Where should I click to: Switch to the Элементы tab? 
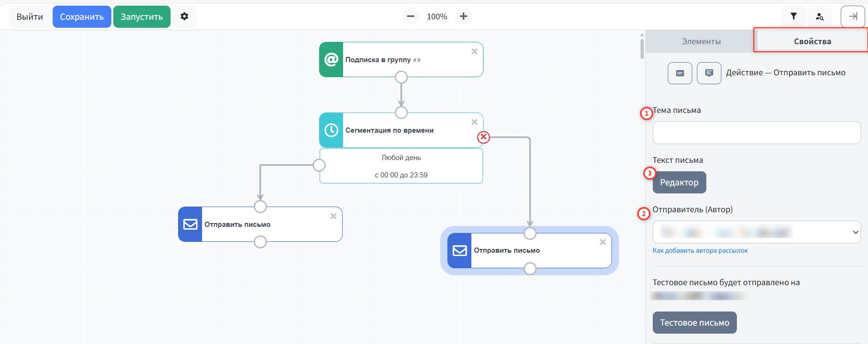point(701,41)
